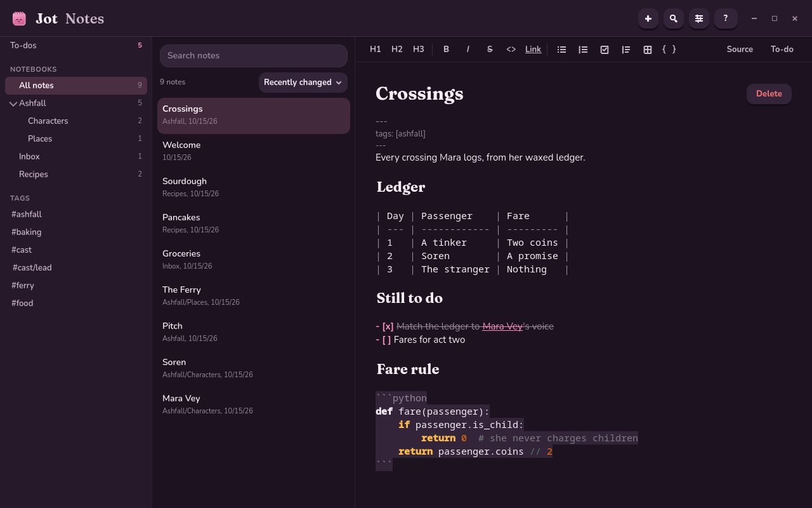This screenshot has height=508, width=812.
Task: Open The Ferry note
Action: point(254,297)
